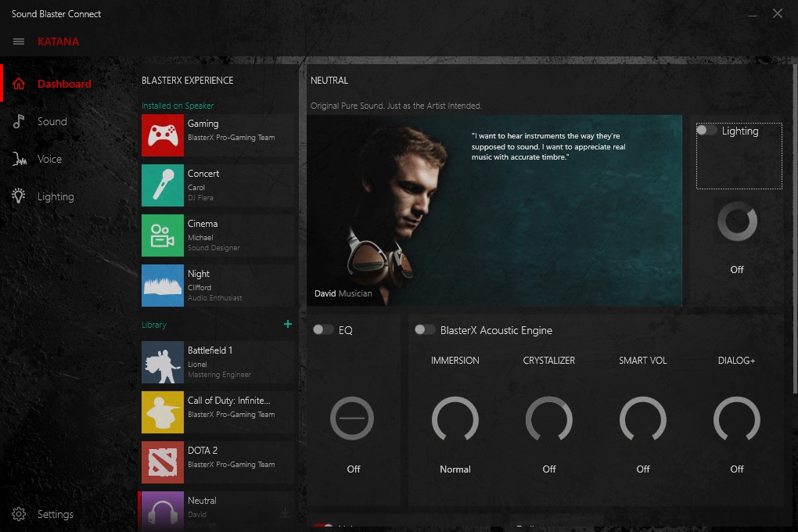Open the hamburger menu beside KATANA
Image resolution: width=798 pixels, height=532 pixels.
tap(19, 41)
